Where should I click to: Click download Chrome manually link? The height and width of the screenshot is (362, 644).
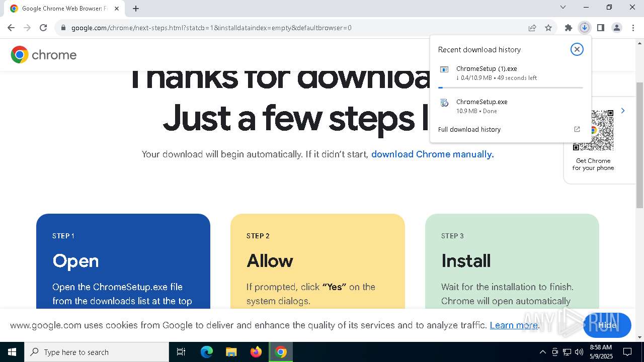[x=433, y=154]
